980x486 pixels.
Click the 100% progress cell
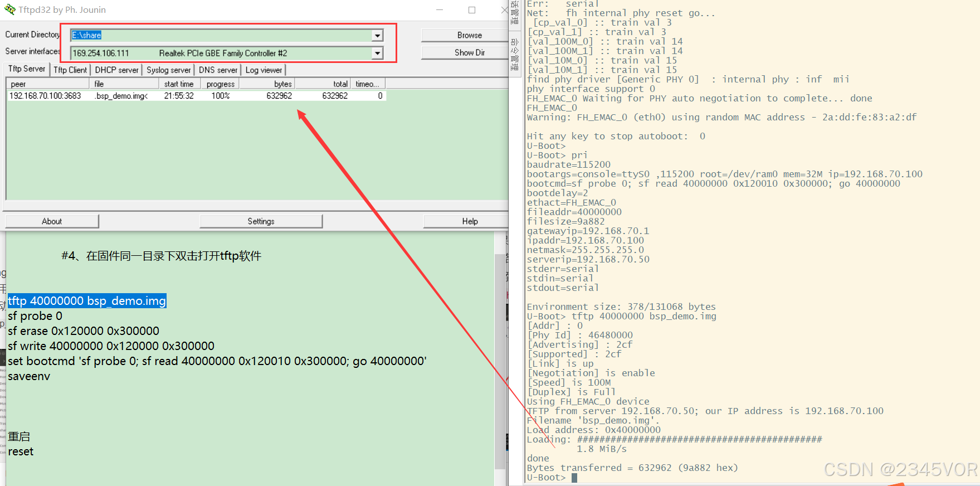221,96
